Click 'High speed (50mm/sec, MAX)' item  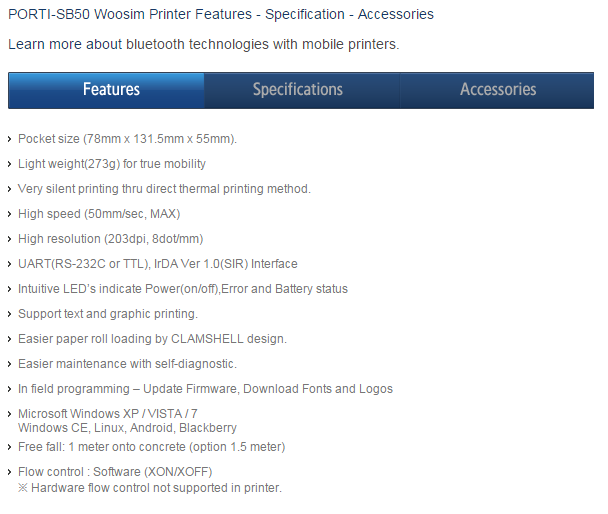point(99,214)
